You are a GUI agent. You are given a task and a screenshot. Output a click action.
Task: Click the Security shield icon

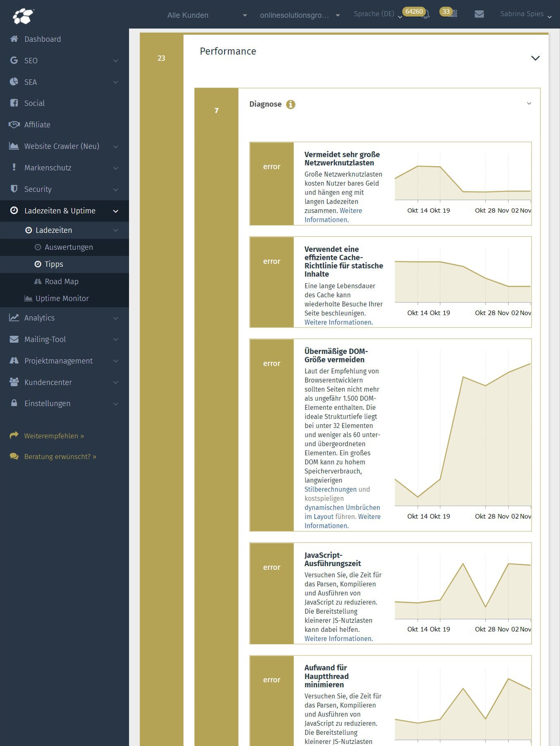14,189
